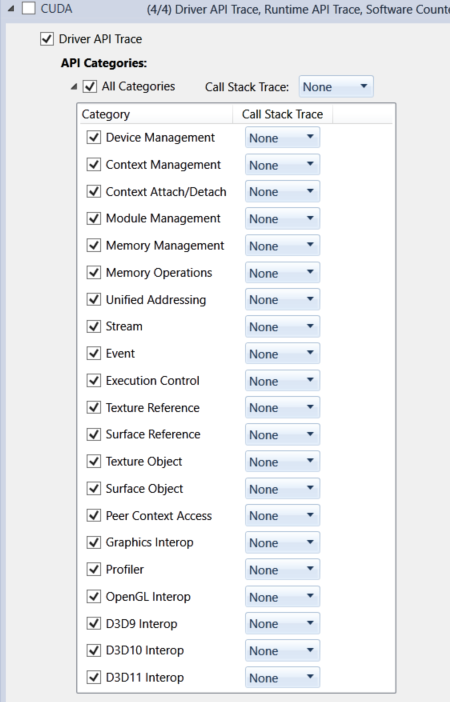Open the top Call Stack Trace dropdown
The height and width of the screenshot is (702, 450).
click(x=336, y=86)
